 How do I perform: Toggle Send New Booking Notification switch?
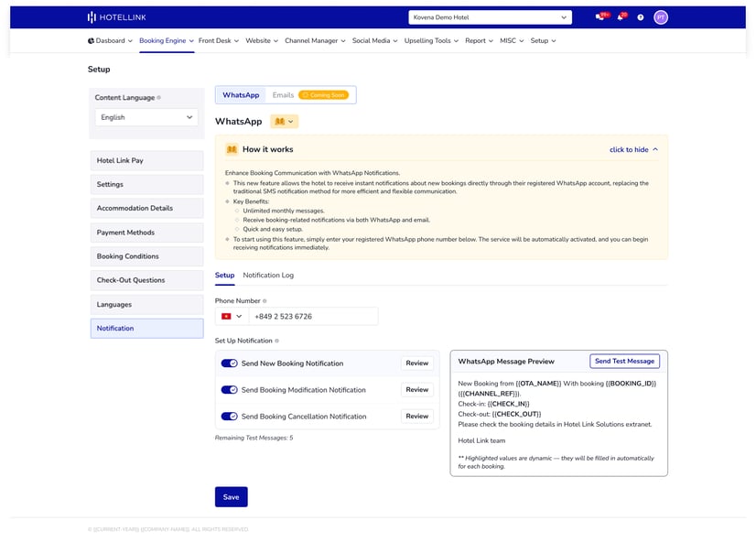point(229,363)
